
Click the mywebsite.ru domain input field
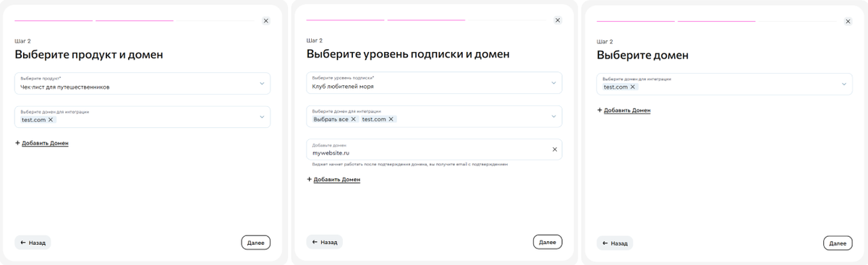point(434,149)
